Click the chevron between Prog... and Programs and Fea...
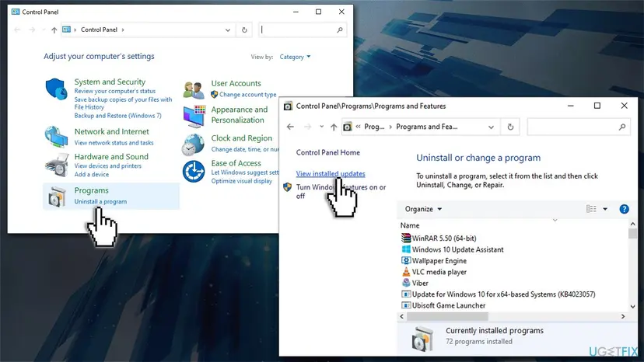The height and width of the screenshot is (362, 644). (x=390, y=127)
